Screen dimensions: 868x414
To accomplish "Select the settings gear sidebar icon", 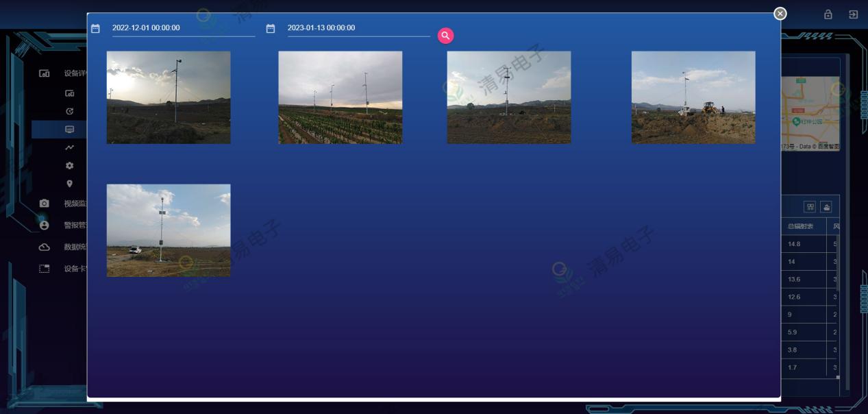I will (69, 166).
